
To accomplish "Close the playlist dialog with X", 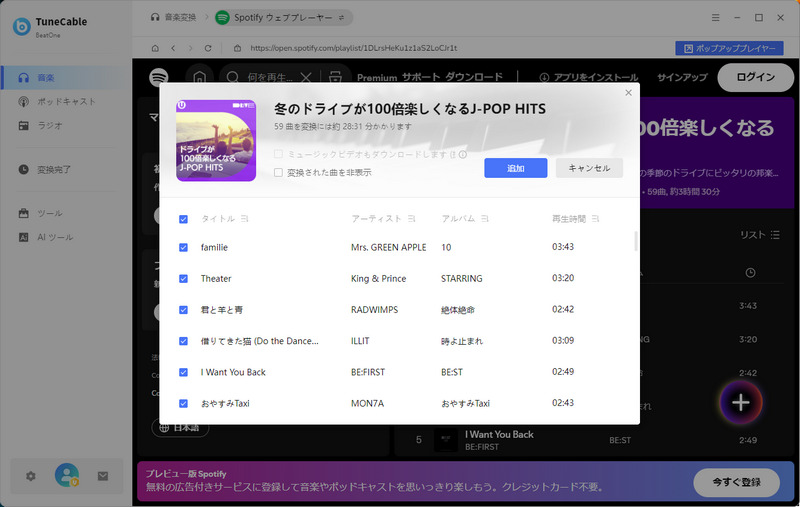I will [629, 93].
